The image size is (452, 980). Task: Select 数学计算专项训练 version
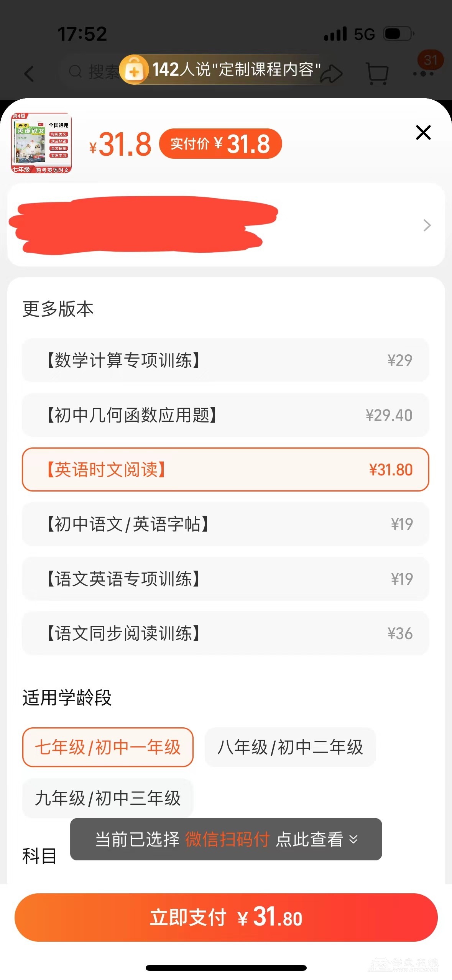click(225, 360)
